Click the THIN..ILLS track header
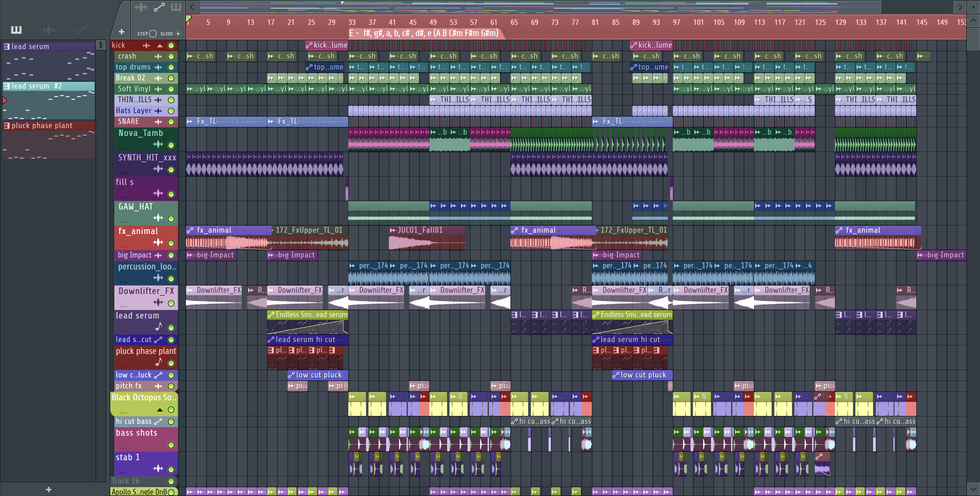The width and height of the screenshot is (980, 496). tap(146, 100)
